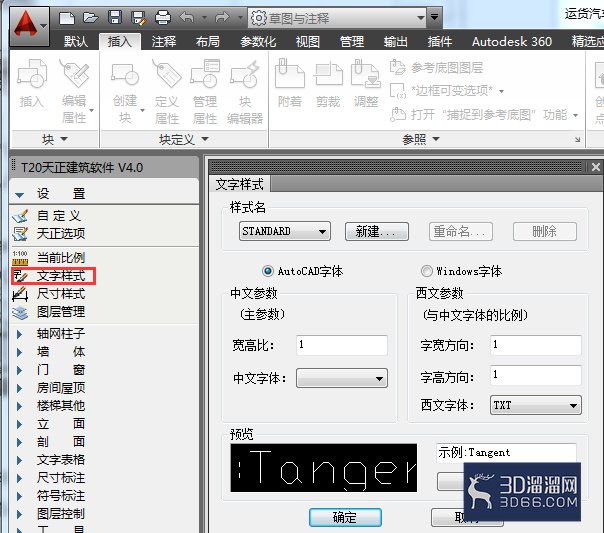Select the AutoCAD字体 radio button
Image resolution: width=604 pixels, height=533 pixels.
(268, 271)
